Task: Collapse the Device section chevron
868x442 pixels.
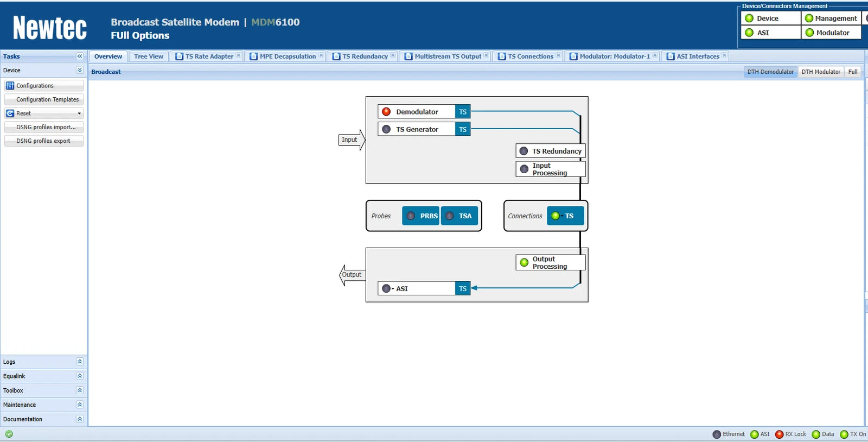Action: click(80, 70)
